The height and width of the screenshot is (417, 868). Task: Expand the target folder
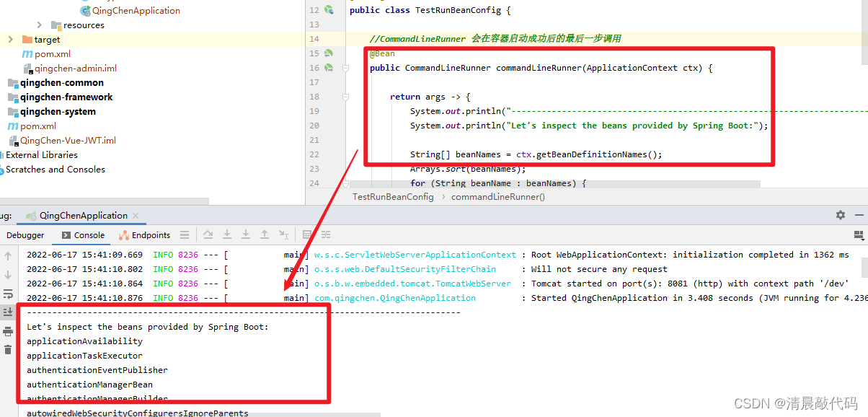coord(11,40)
